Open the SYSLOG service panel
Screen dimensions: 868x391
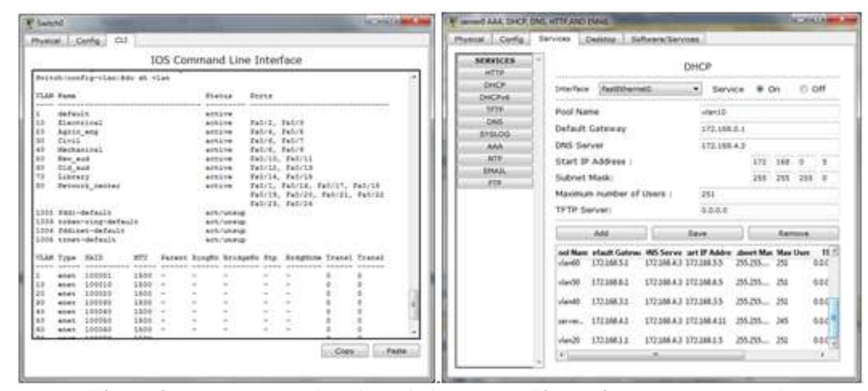[x=494, y=134]
